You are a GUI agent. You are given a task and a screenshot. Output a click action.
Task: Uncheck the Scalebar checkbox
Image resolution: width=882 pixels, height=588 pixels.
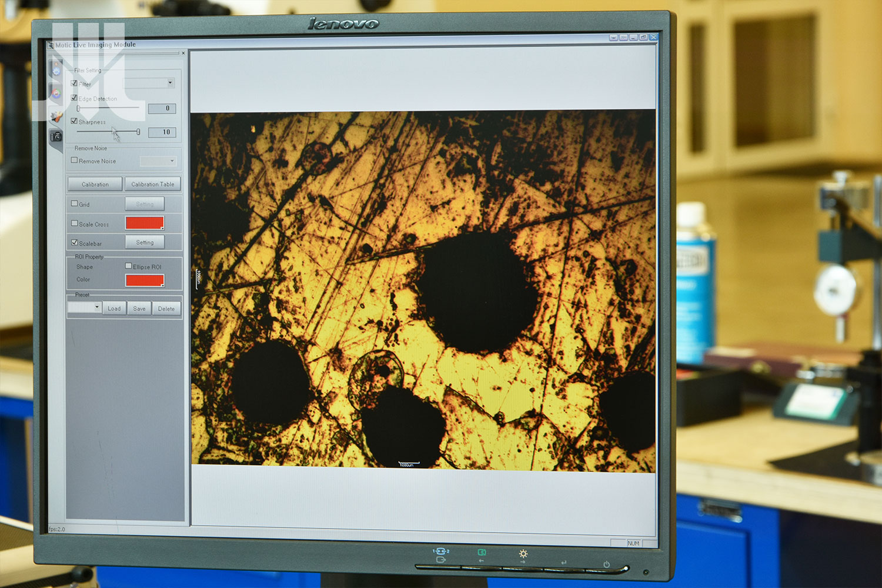pos(74,242)
